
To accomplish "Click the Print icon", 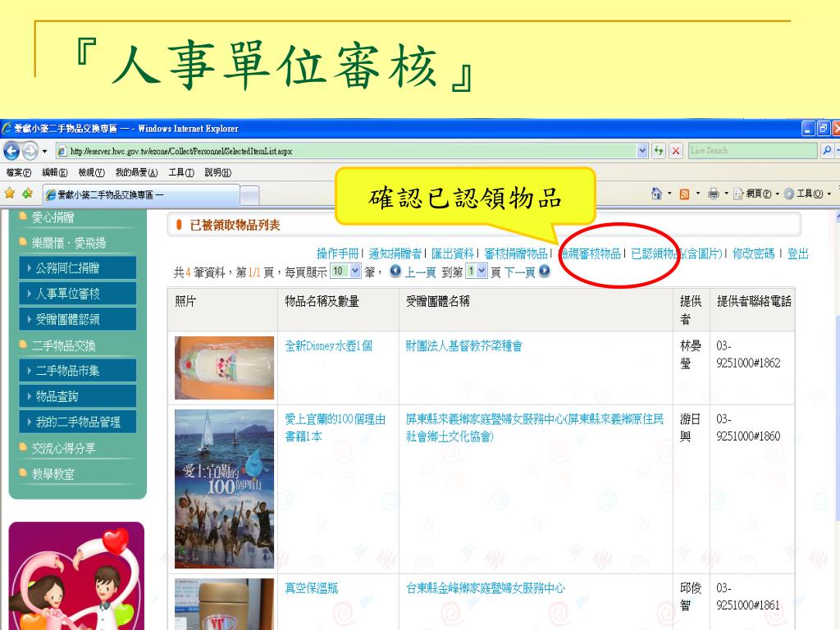I will 713,194.
